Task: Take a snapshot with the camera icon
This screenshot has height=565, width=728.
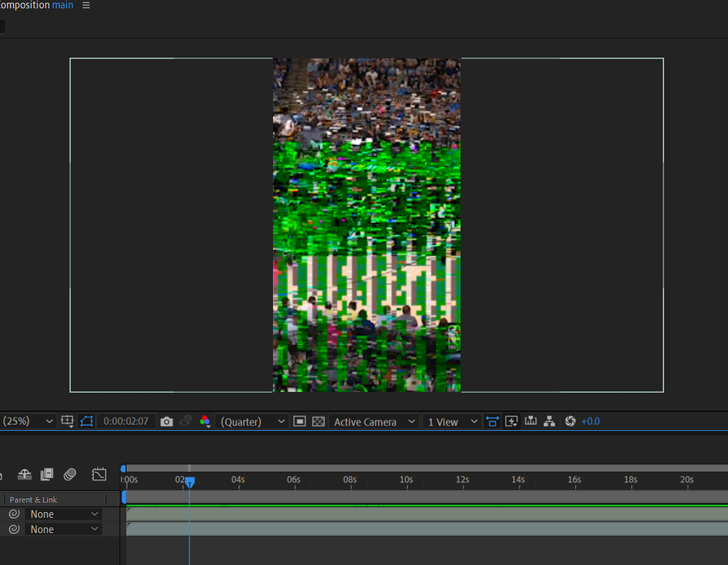Action: [167, 421]
